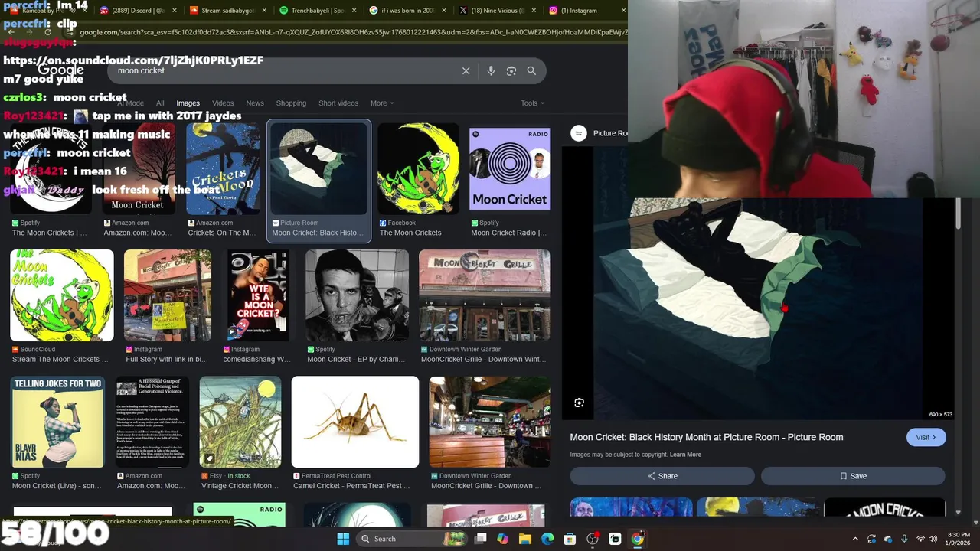Open the date and time clock panel
The width and height of the screenshot is (980, 551).
coord(959,539)
